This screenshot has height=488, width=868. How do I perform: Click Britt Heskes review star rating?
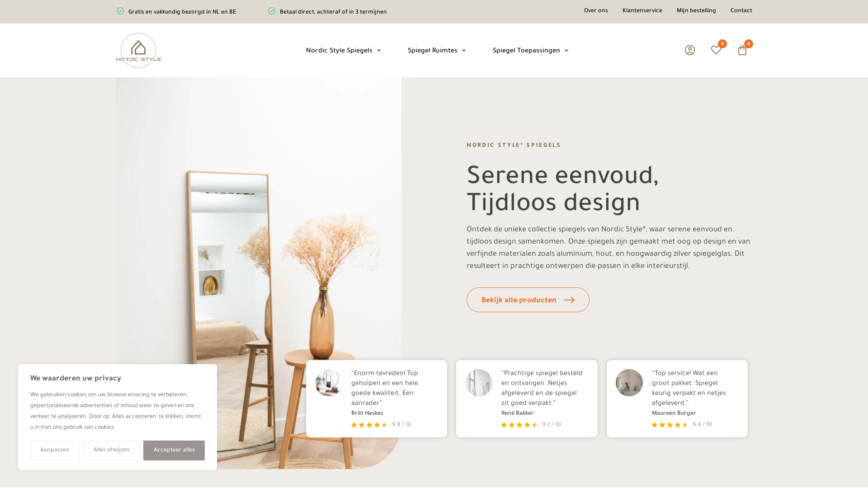tap(369, 425)
